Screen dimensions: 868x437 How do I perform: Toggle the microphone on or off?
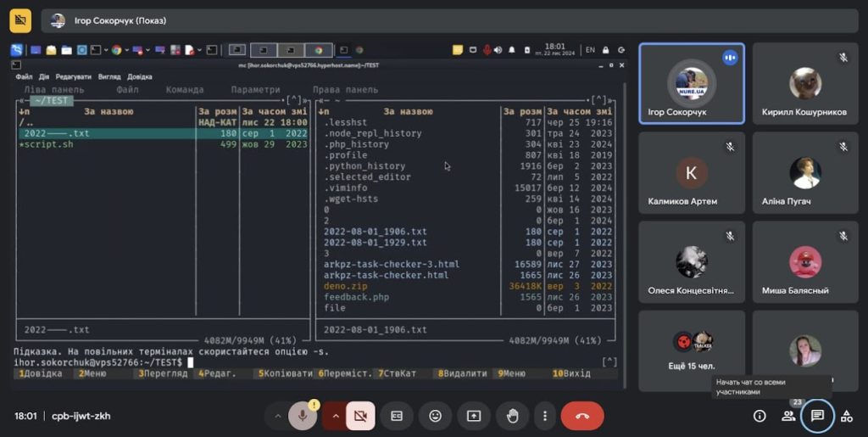[301, 416]
